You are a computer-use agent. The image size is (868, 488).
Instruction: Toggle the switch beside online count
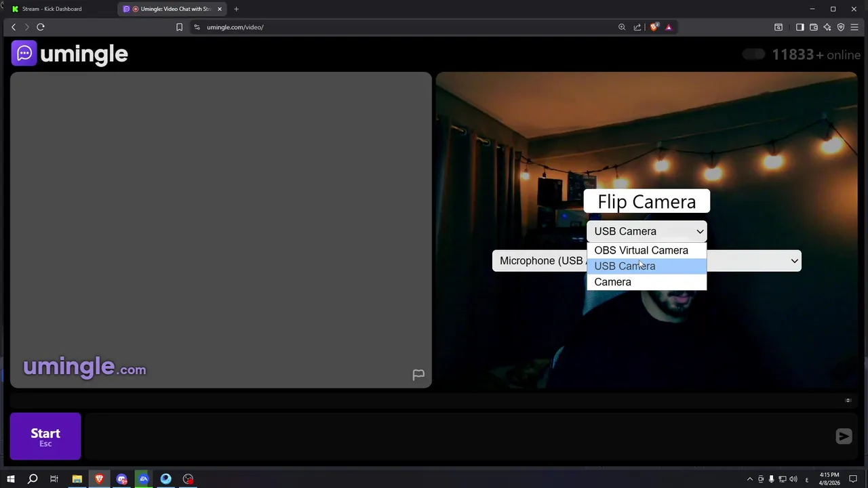coord(753,54)
